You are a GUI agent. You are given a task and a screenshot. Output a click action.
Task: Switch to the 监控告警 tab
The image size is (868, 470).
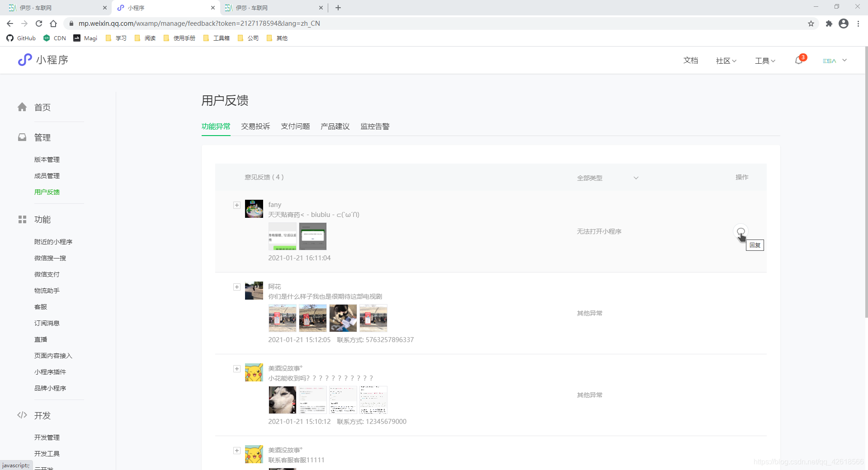[x=375, y=127]
